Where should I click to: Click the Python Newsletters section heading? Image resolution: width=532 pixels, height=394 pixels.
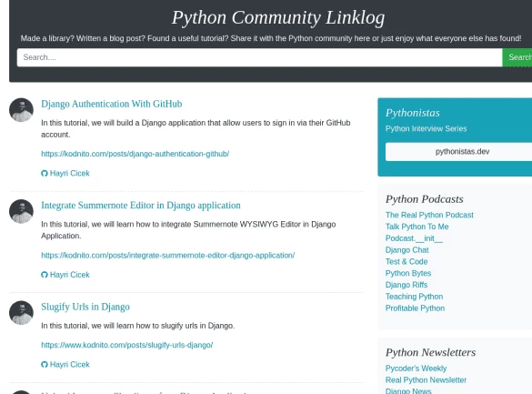click(x=430, y=352)
